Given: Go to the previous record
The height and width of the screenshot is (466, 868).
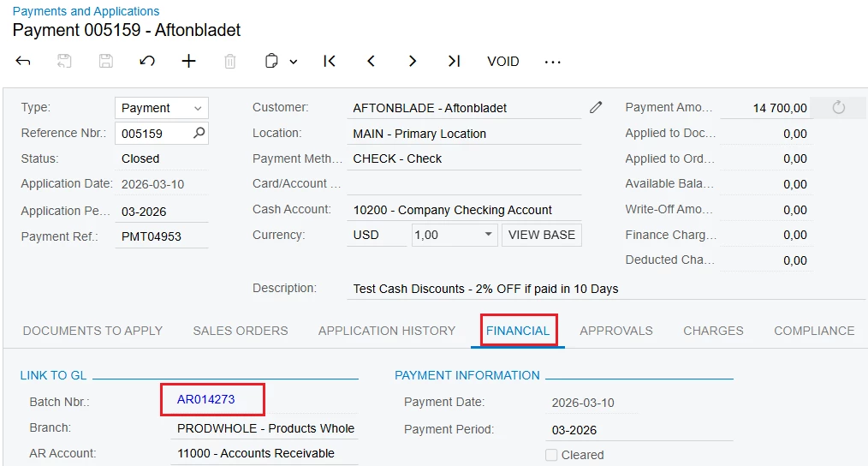Looking at the screenshot, I should pyautogui.click(x=371, y=61).
